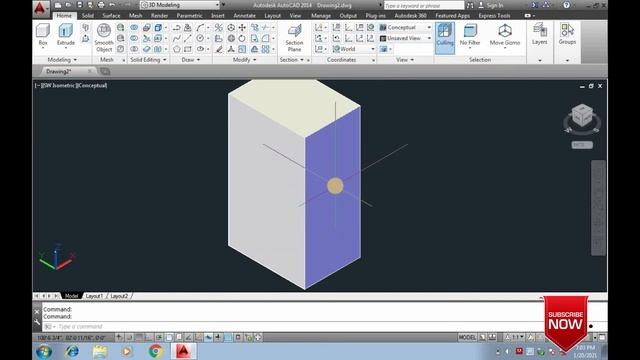This screenshot has width=640, height=360.
Task: Switch to the Mesh ribbon tab
Action: (x=136, y=16)
